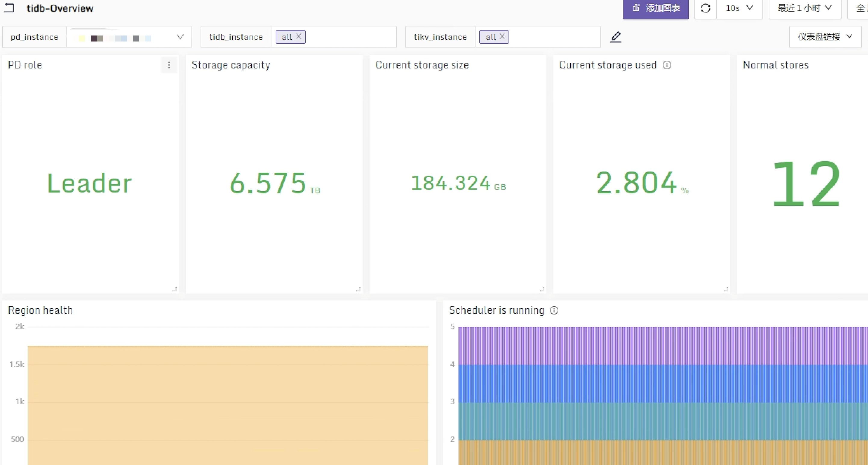Click the 添加图表 button
868x465 pixels.
click(x=656, y=8)
